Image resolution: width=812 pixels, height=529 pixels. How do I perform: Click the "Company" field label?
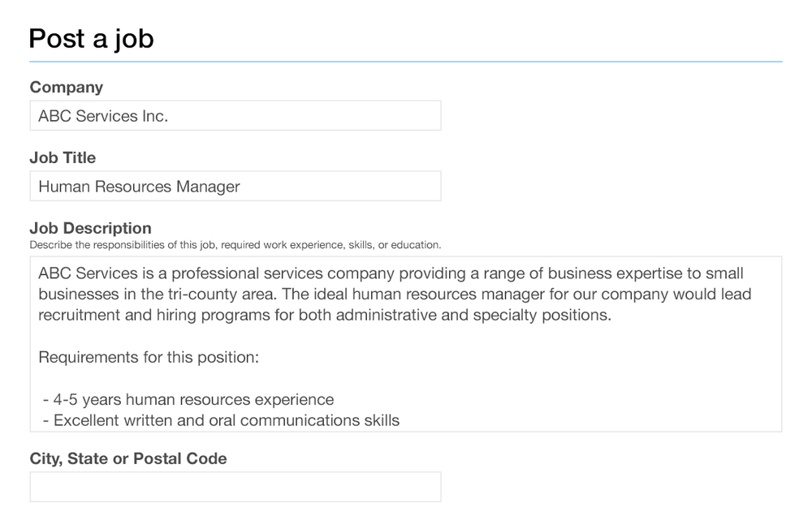coord(67,88)
